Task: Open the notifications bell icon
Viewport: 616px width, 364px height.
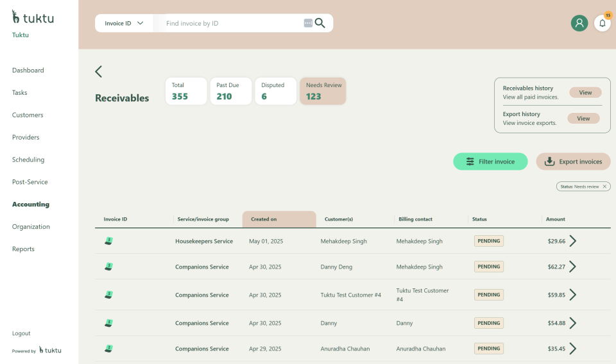Action: tap(602, 23)
